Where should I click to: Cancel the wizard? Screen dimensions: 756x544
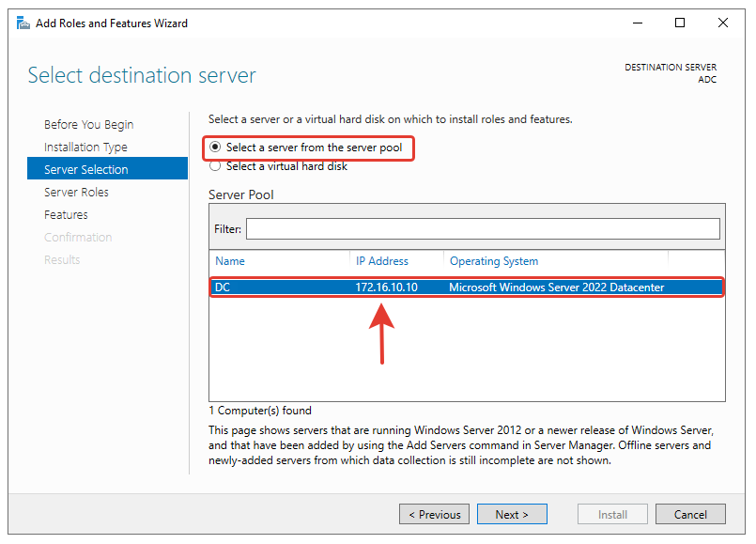click(x=690, y=515)
